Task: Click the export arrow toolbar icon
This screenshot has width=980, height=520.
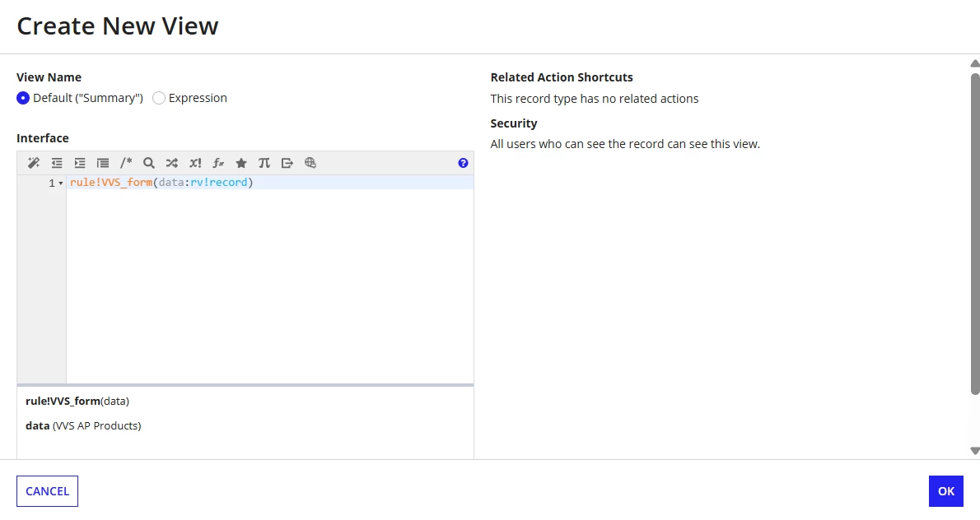Action: click(x=287, y=163)
